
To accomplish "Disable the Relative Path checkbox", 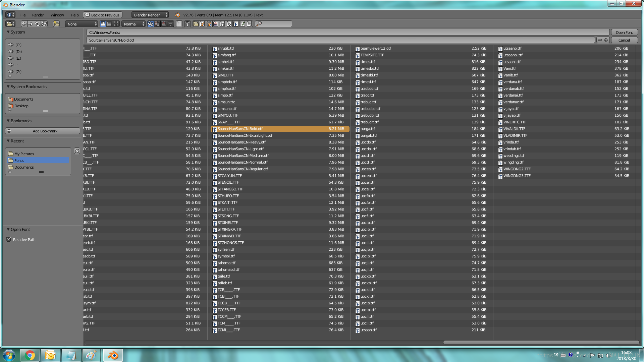I will pos(9,239).
